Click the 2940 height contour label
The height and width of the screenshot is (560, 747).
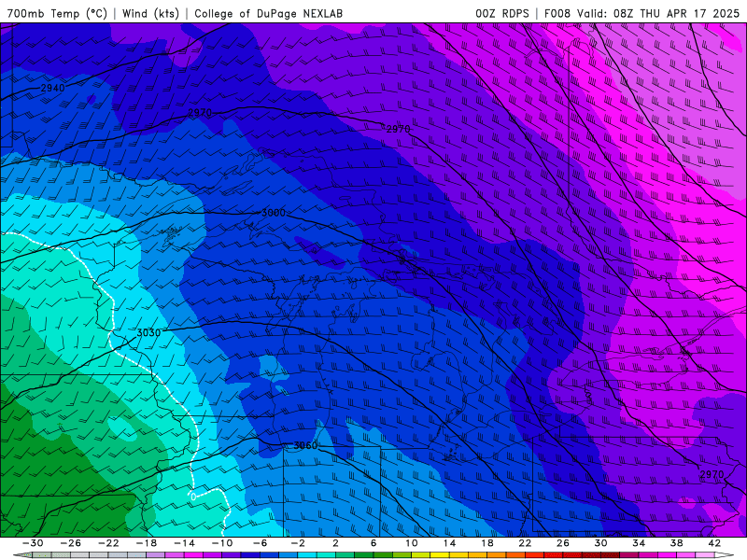[52, 88]
